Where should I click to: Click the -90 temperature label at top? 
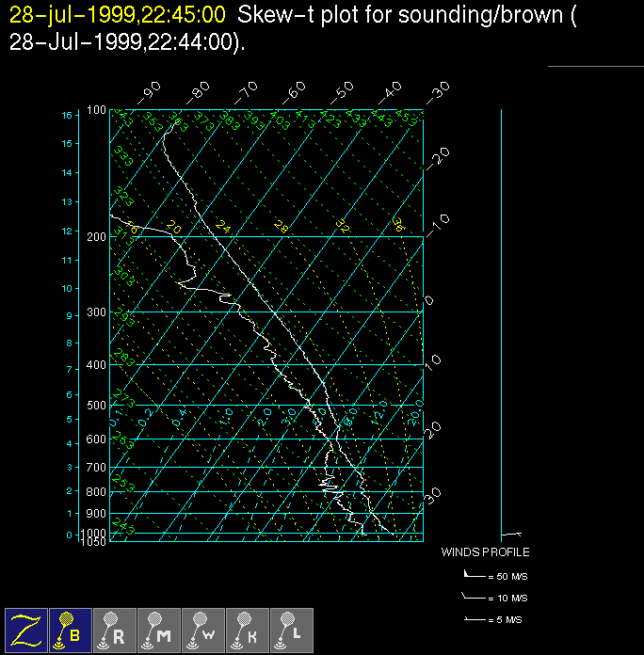tap(148, 91)
